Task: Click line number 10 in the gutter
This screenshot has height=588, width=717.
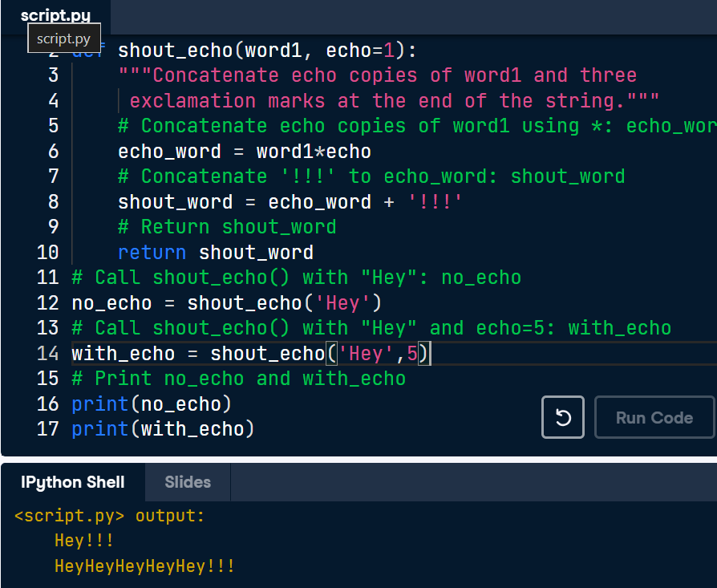Action: [47, 252]
